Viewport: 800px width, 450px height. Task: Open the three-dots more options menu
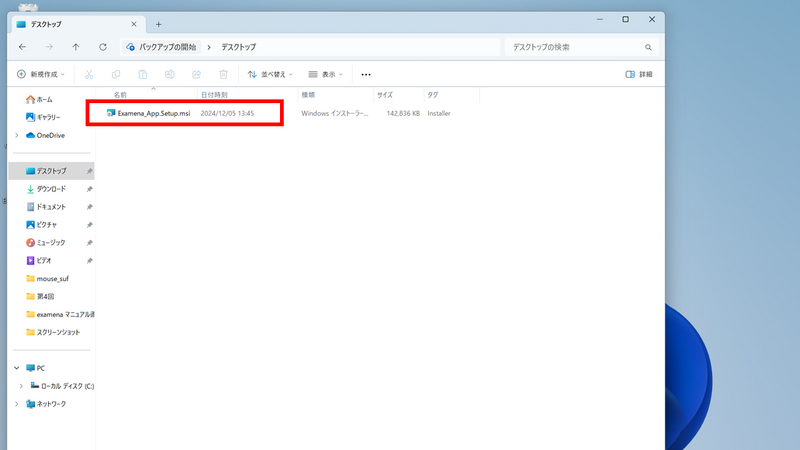click(366, 74)
